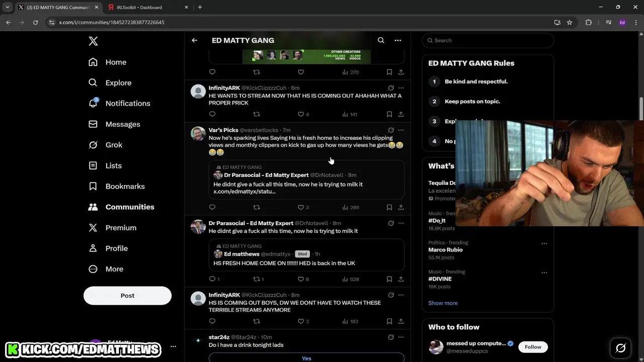This screenshot has width=644, height=362.
Task: Like the Var's Picks post
Action: 301,207
